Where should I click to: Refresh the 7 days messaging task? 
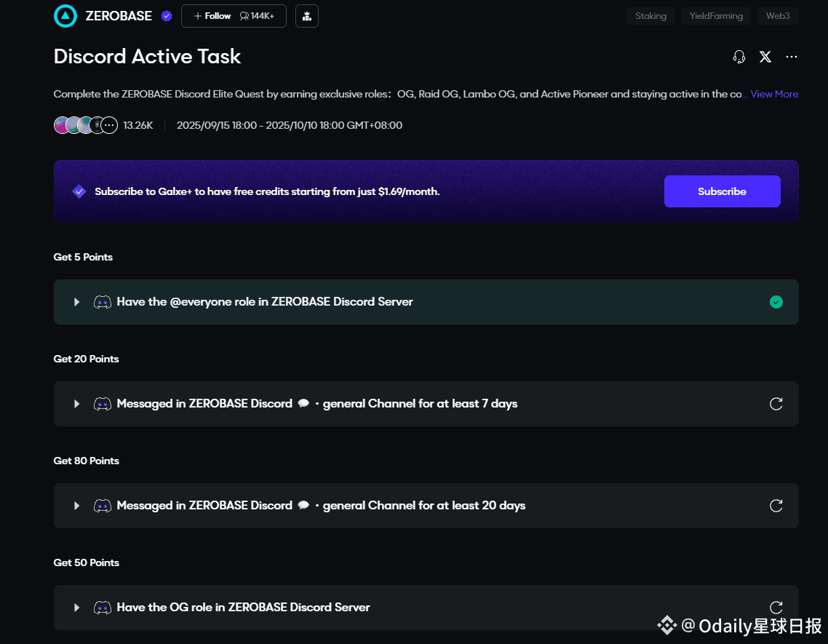click(776, 404)
